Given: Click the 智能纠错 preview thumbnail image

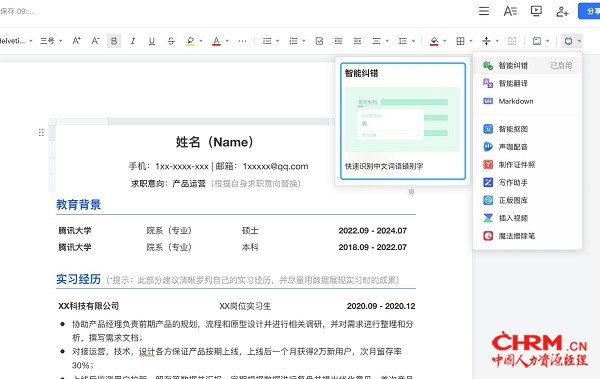Looking at the screenshot, I should pyautogui.click(x=402, y=119).
